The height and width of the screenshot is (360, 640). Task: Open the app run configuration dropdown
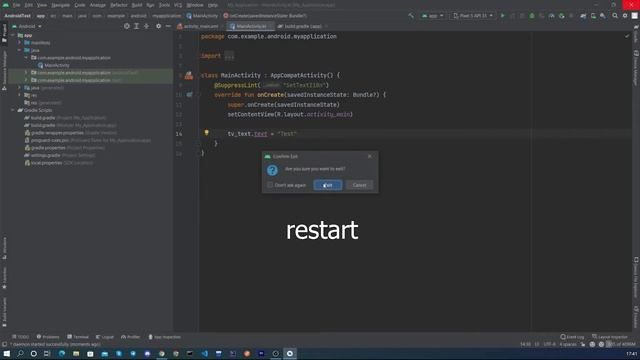tap(432, 16)
